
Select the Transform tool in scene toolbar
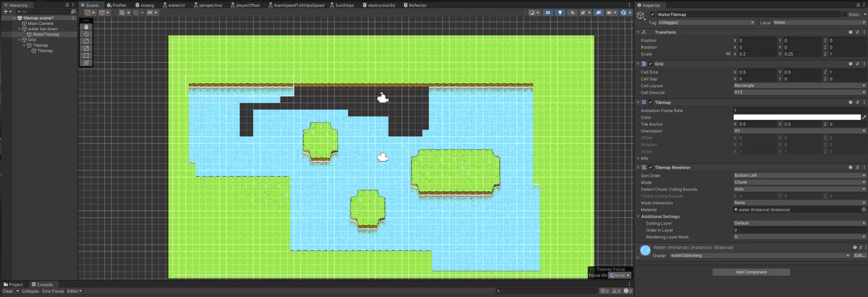[x=86, y=63]
